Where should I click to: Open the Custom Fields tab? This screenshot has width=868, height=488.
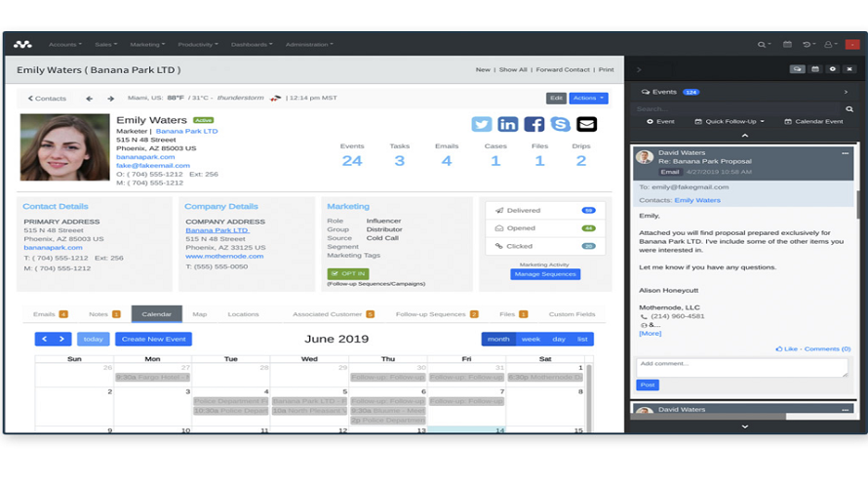click(572, 314)
